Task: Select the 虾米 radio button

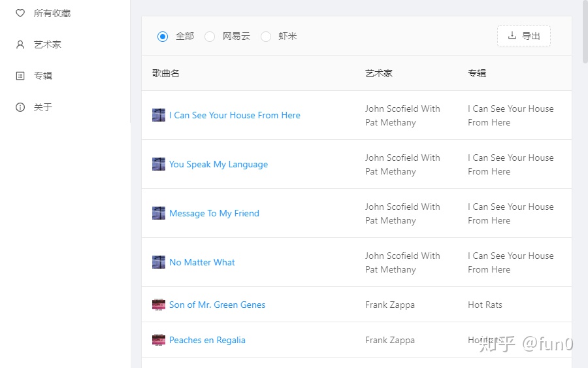Action: [x=266, y=37]
